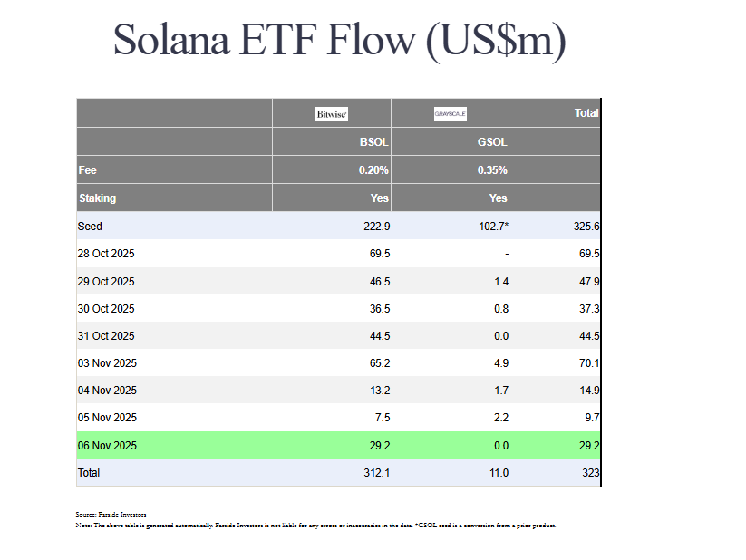The height and width of the screenshot is (560, 746).
Task: Click the 03 Nov 2025 date label
Action: click(107, 363)
